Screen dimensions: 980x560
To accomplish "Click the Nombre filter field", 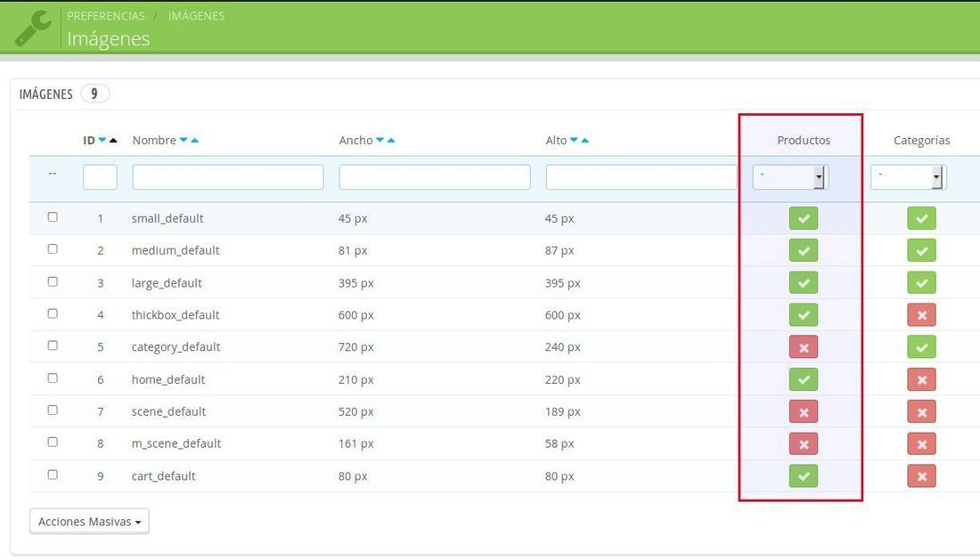I will click(x=228, y=177).
